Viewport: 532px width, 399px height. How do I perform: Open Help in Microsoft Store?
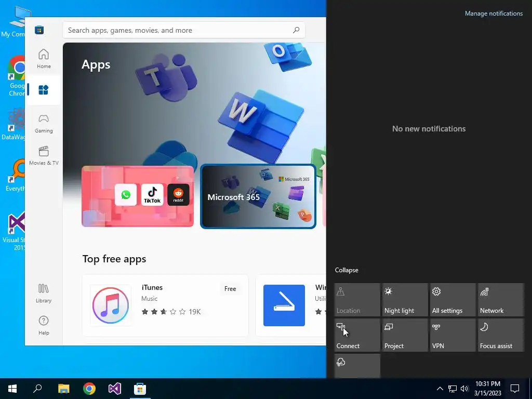[44, 325]
